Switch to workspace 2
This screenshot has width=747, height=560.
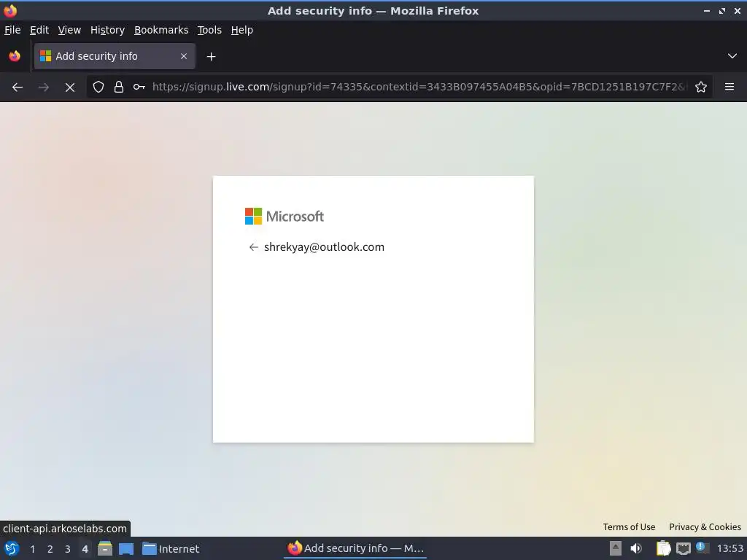click(x=50, y=549)
